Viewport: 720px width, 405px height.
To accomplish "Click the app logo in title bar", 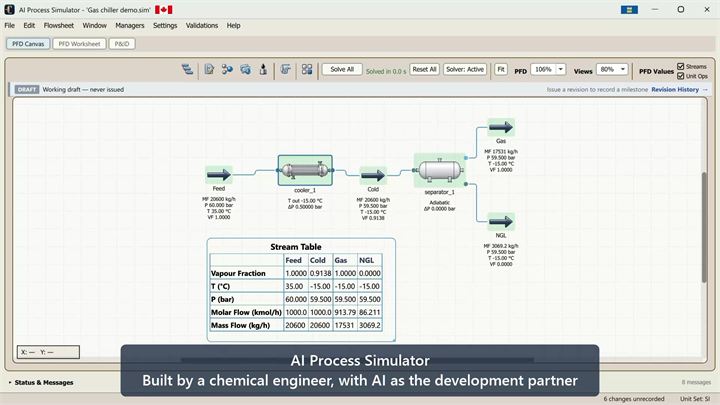I will (9, 9).
